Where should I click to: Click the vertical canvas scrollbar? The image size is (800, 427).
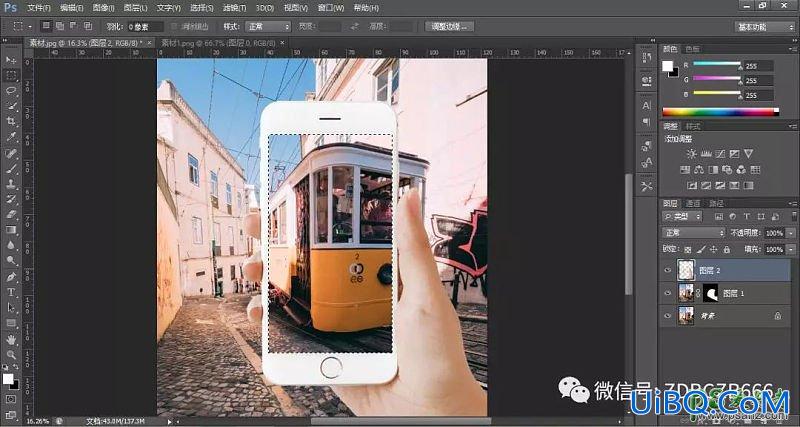click(629, 235)
